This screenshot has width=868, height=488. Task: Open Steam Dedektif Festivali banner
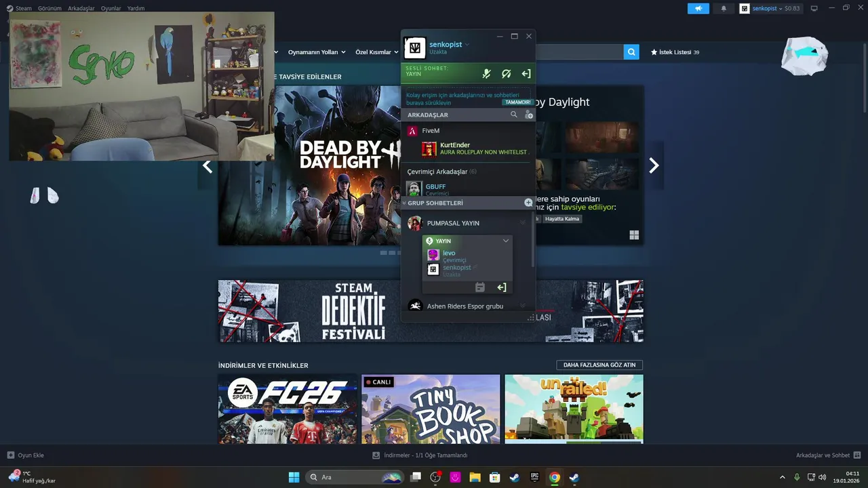coord(431,311)
